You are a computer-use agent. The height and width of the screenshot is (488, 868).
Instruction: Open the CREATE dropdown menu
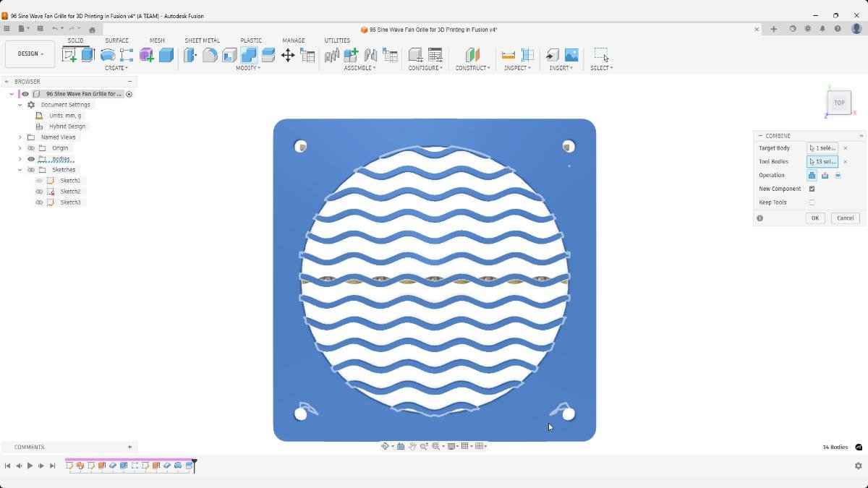[x=116, y=68]
